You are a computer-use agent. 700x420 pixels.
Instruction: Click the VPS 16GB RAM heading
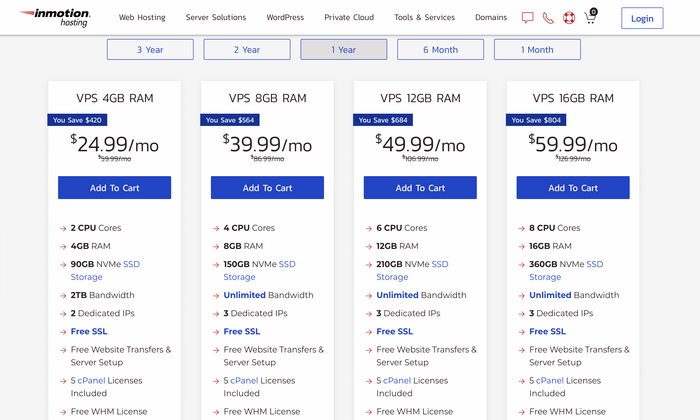[573, 98]
